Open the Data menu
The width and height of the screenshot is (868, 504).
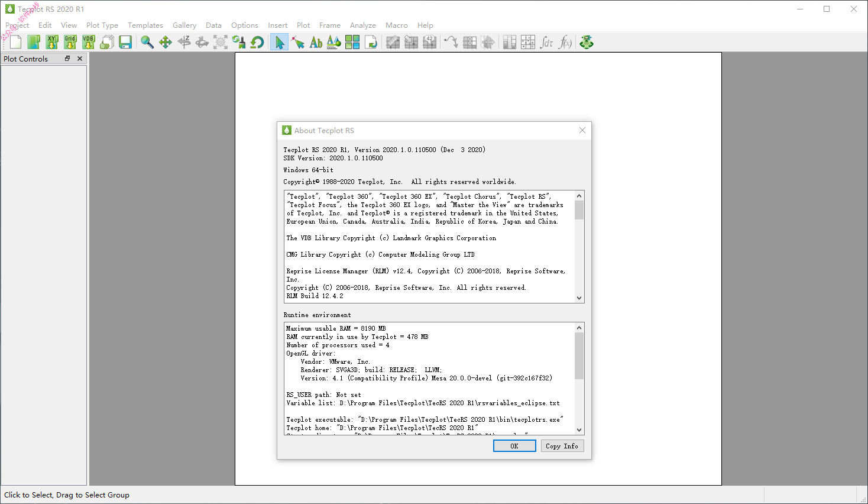[x=213, y=25]
